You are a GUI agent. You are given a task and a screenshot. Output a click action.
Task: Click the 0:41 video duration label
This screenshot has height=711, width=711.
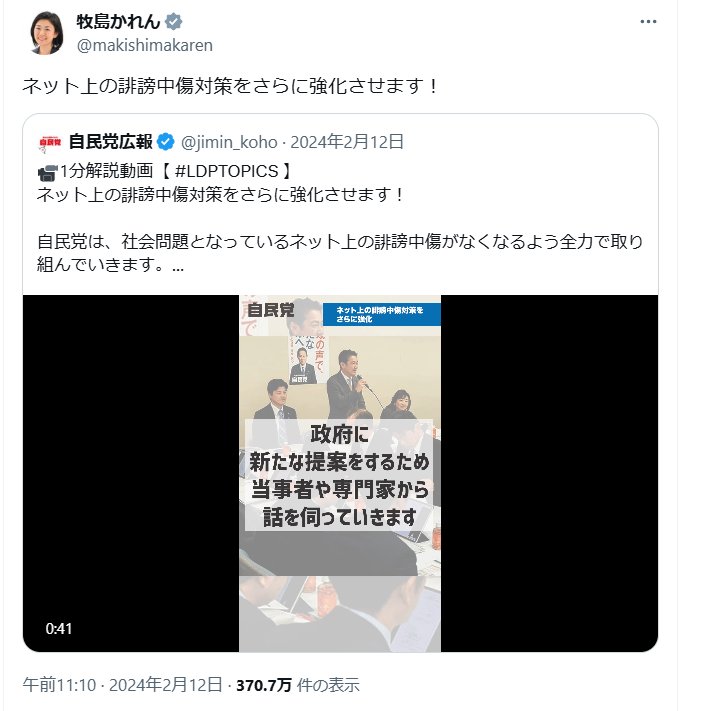click(x=58, y=628)
